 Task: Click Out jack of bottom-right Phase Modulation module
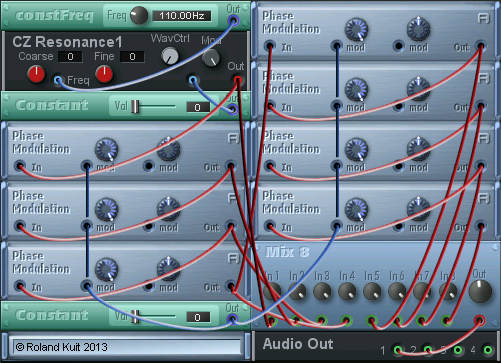[480, 226]
